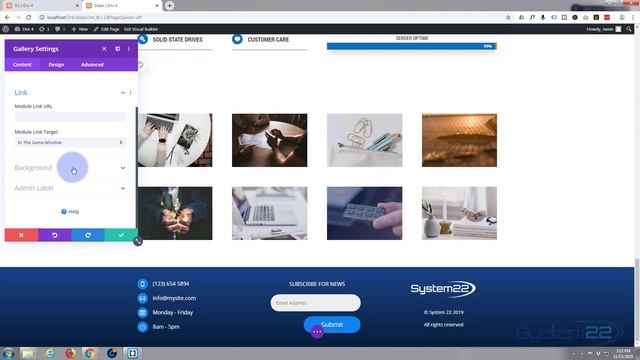Select the hands with lights thumbnail
Viewport: 640px width, 360px height.
click(175, 213)
